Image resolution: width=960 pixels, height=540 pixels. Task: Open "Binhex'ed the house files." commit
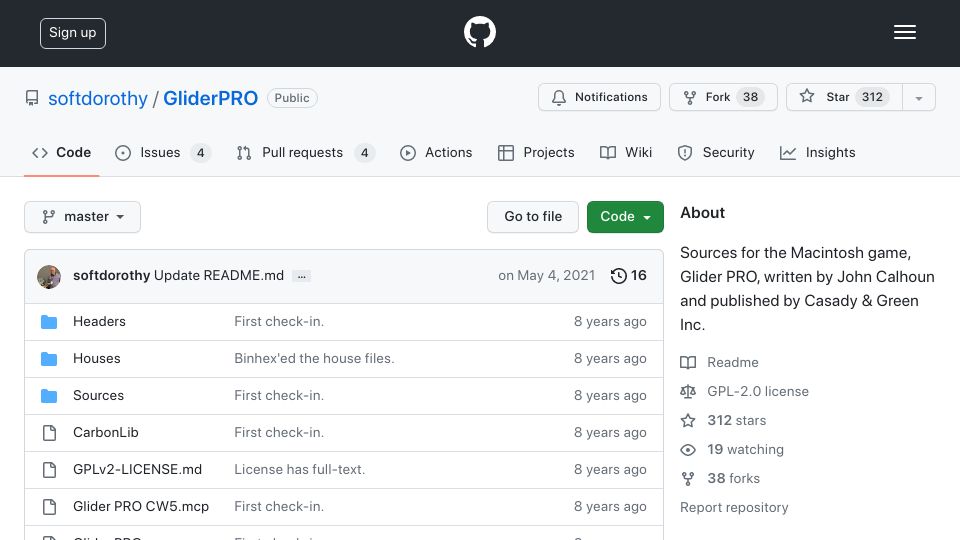point(314,359)
